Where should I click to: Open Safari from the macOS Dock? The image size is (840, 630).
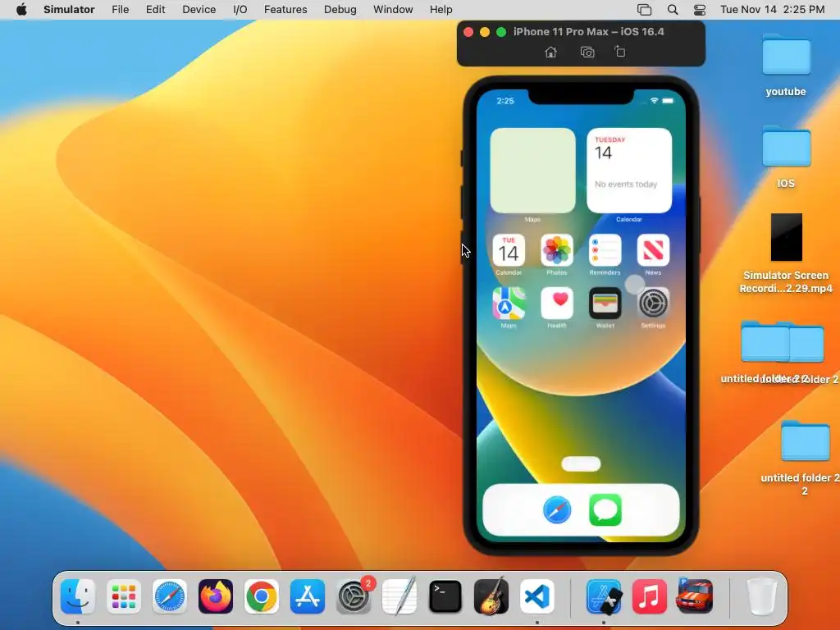(169, 596)
